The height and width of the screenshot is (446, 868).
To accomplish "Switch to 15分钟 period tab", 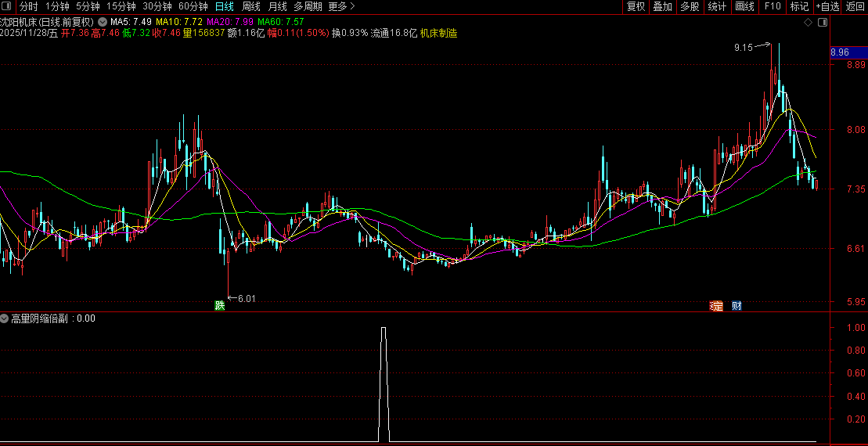I will click(x=121, y=6).
